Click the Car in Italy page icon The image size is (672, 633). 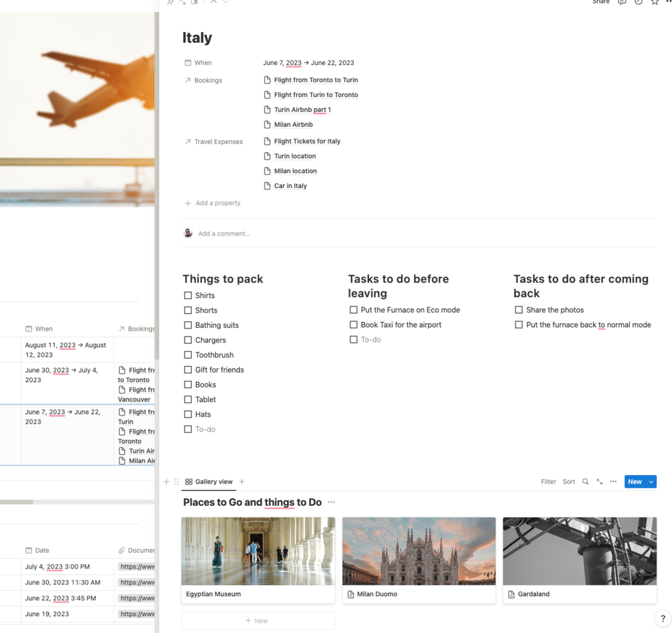tap(267, 186)
